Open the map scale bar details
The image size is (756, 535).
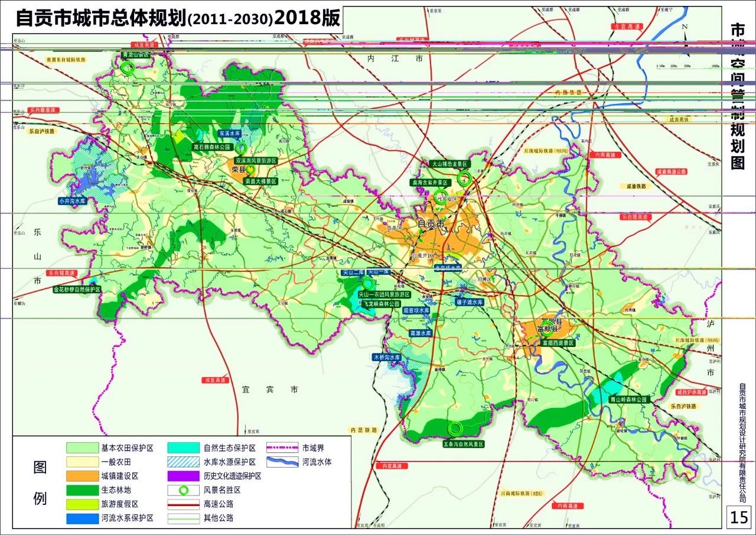688,66
